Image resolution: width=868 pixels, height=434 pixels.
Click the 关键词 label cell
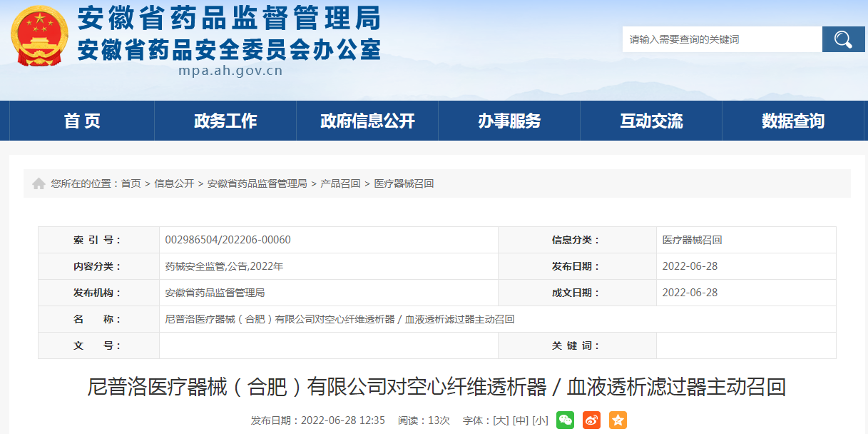(577, 345)
